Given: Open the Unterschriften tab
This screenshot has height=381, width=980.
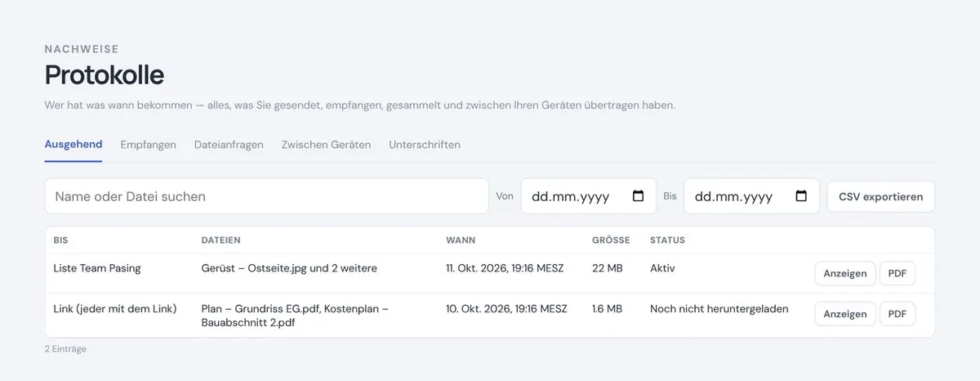Looking at the screenshot, I should 425,145.
